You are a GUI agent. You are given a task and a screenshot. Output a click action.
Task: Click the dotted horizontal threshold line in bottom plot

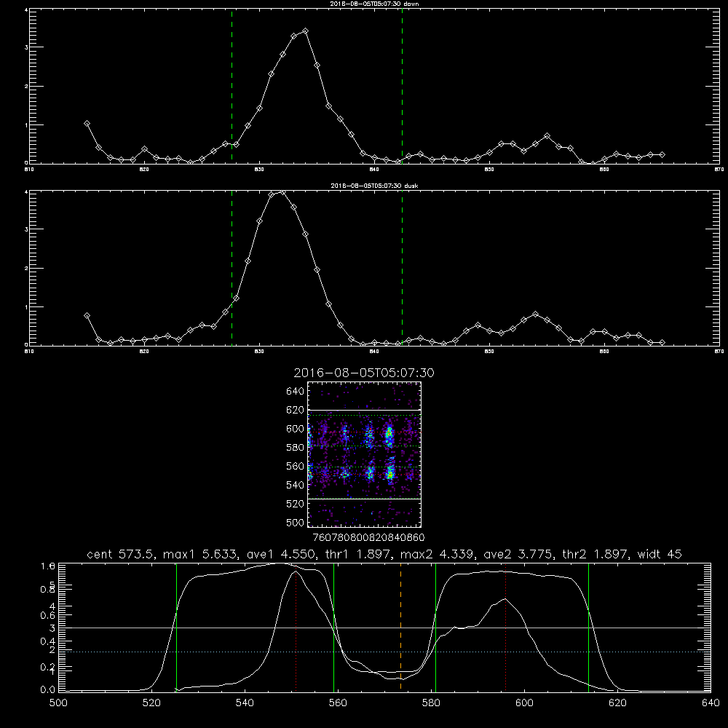[384, 652]
